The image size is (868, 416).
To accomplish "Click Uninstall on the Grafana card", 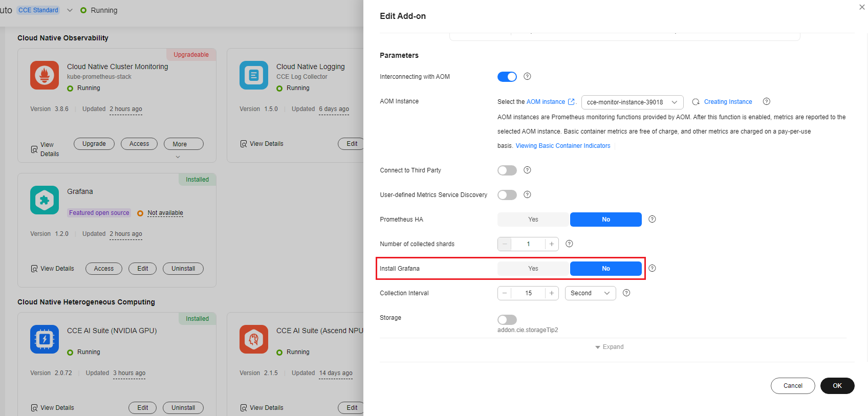I will (x=183, y=269).
